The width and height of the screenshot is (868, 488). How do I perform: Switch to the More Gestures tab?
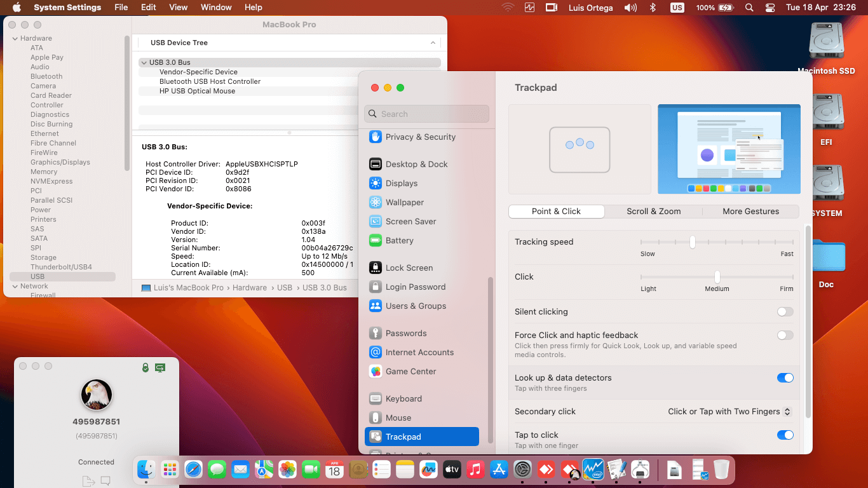(x=750, y=212)
